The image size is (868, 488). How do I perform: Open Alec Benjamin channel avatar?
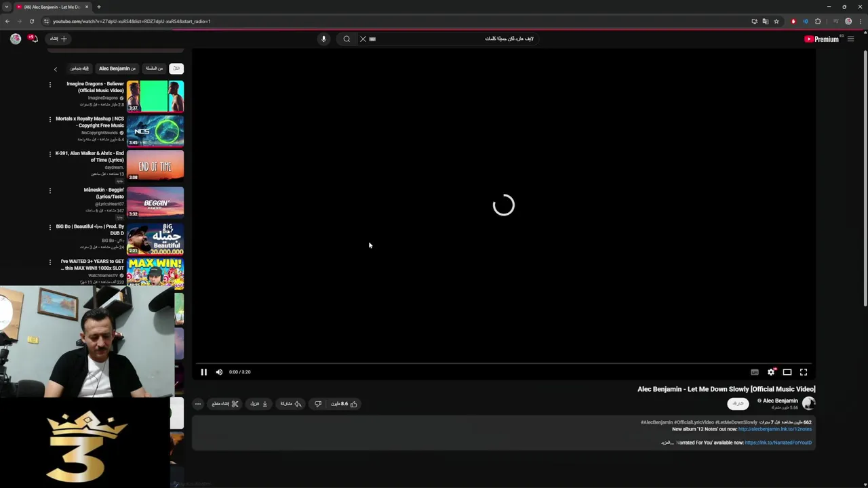pyautogui.click(x=808, y=403)
